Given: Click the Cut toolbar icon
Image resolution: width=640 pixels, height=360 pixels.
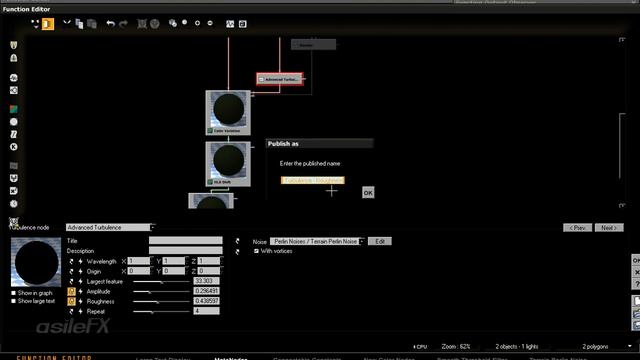Looking at the screenshot, I should (x=67, y=23).
